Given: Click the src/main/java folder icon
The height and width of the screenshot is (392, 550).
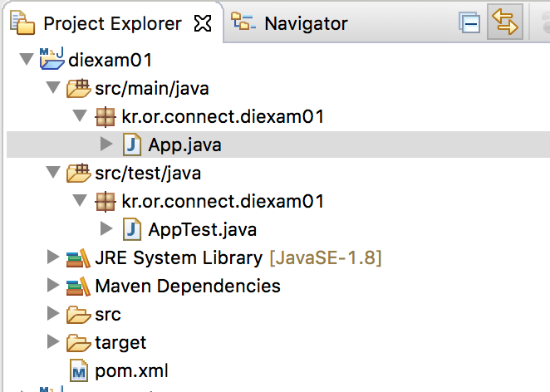Looking at the screenshot, I should click(x=79, y=88).
